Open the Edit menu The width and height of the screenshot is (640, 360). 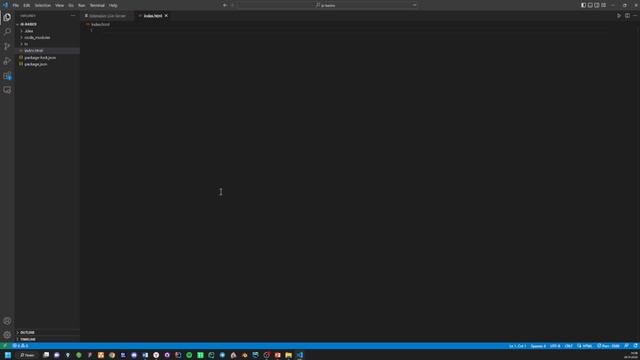tap(27, 5)
